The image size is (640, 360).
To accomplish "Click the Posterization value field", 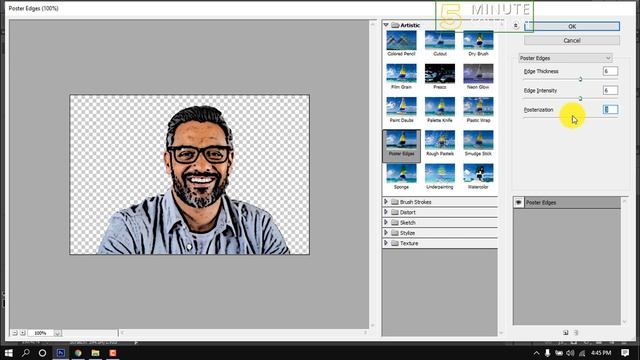I will click(610, 109).
